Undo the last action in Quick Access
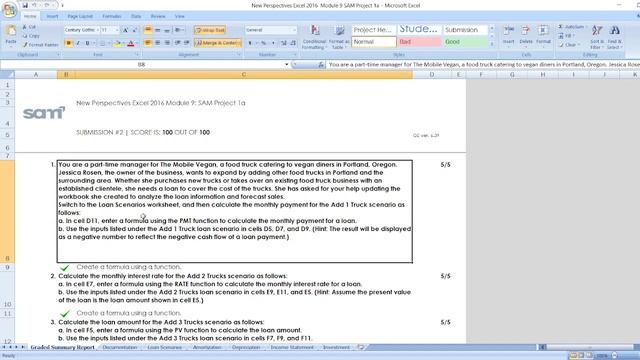The width and height of the screenshot is (640, 360). click(x=34, y=5)
